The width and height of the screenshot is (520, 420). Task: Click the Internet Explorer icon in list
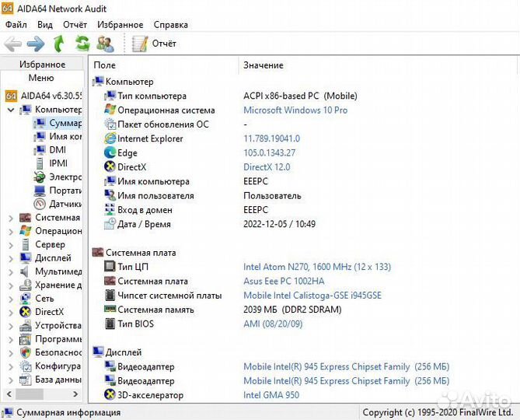point(110,138)
